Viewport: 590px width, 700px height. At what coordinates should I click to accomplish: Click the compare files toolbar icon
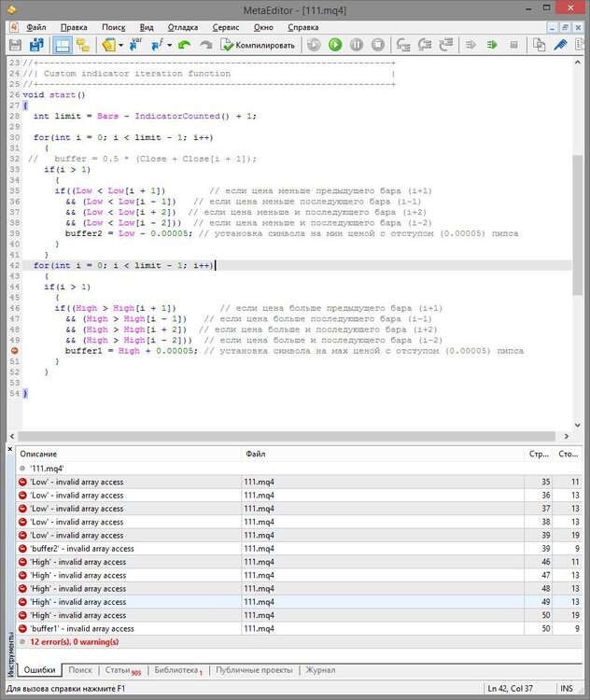pos(539,45)
